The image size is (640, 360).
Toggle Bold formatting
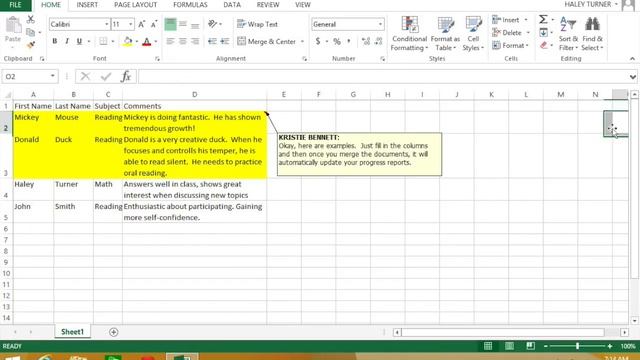(55, 41)
